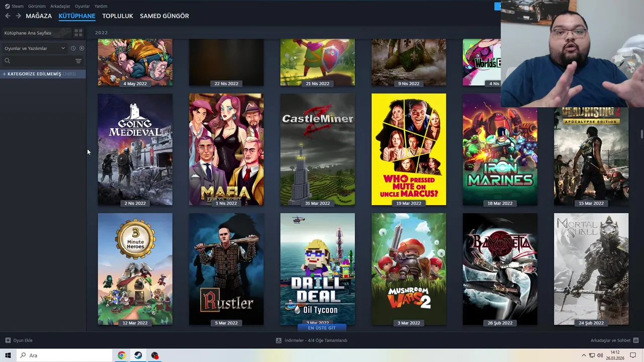Open Drill Deal Oil Tycoon cover
Image resolution: width=644 pixels, height=362 pixels.
point(317,268)
